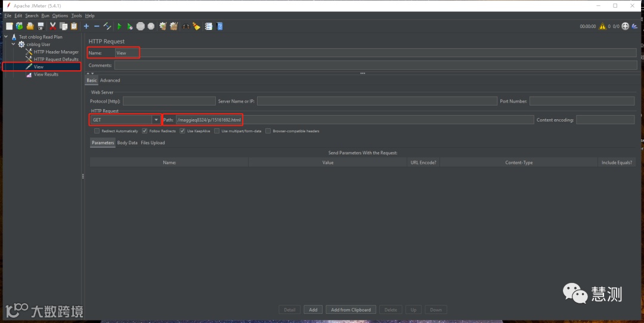The image size is (644, 323).
Task: Paste element using clipboard icon
Action: (74, 26)
